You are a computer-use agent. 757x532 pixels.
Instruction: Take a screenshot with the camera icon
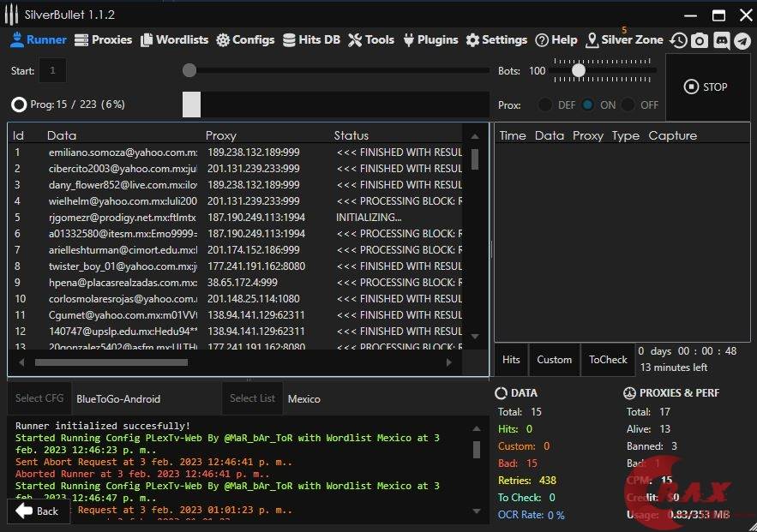700,40
